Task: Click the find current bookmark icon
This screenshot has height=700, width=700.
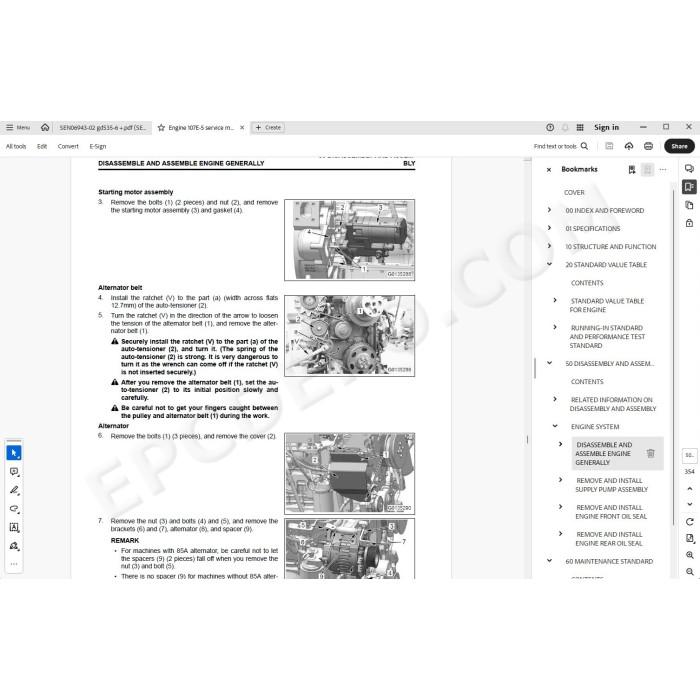Action: pos(647,170)
